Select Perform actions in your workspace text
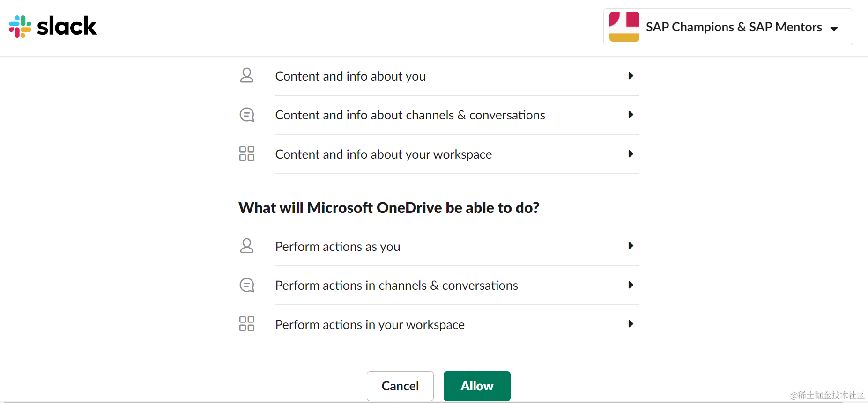This screenshot has width=868, height=403. (x=370, y=325)
